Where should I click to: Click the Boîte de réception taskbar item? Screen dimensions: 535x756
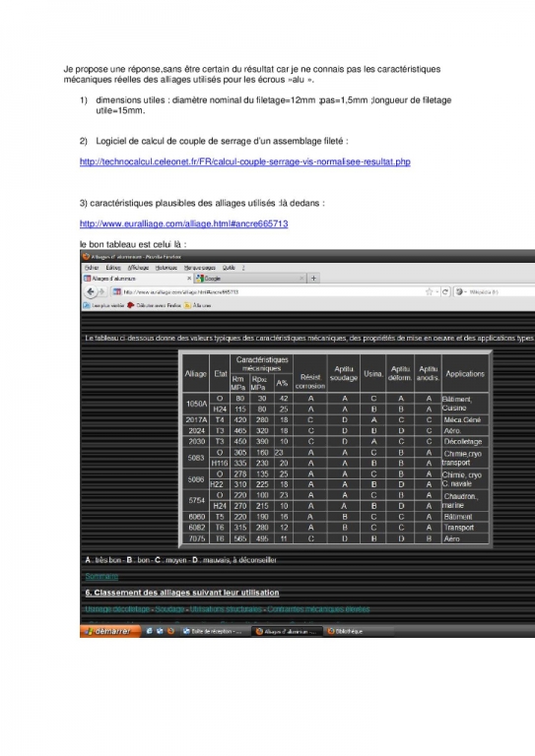tap(212, 631)
